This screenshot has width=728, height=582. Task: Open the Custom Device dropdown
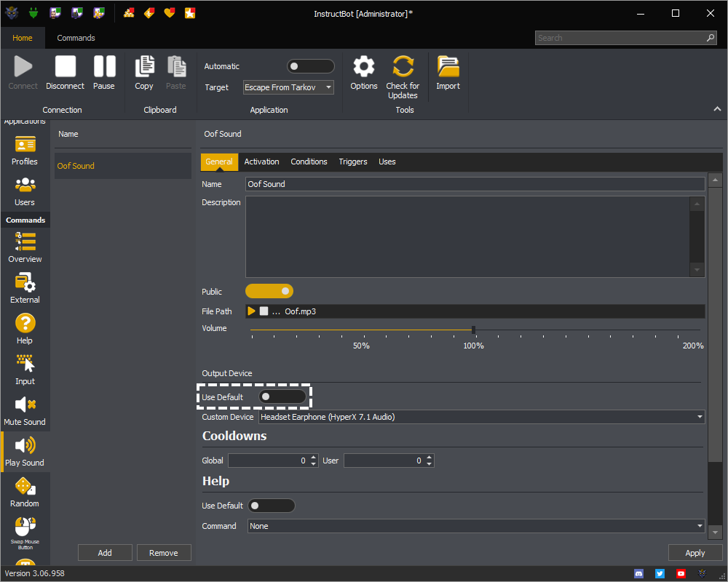click(x=481, y=417)
